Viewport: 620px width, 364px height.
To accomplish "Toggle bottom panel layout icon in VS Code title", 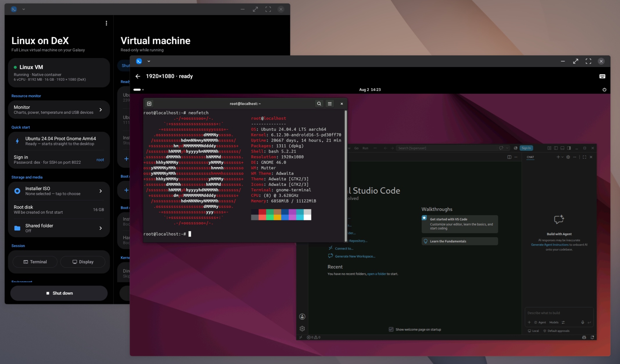I will (x=562, y=148).
